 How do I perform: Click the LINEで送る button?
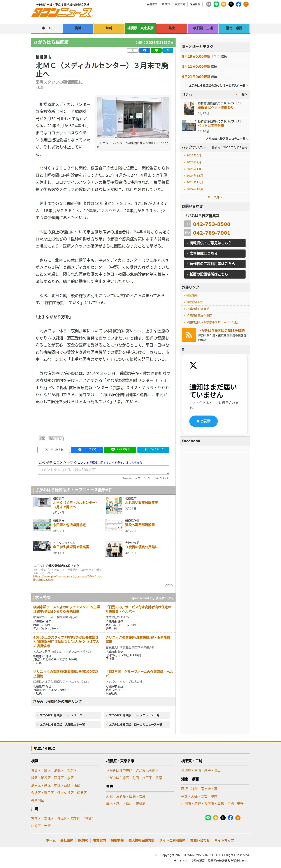[120, 449]
